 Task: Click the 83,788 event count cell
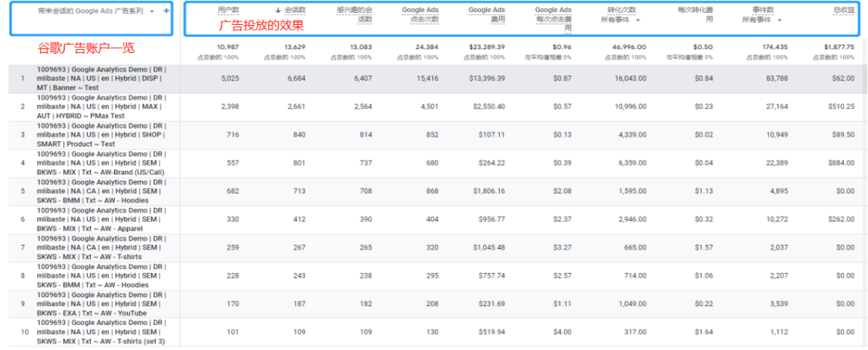click(777, 79)
